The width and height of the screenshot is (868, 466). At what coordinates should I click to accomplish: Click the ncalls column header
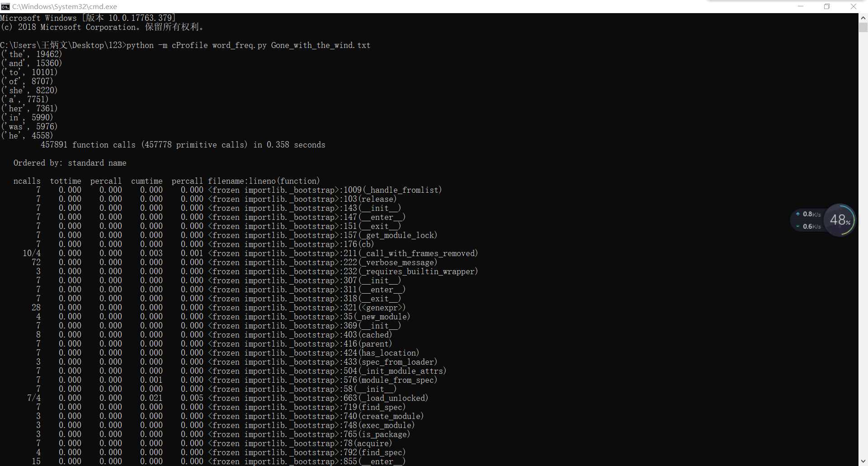pyautogui.click(x=27, y=181)
